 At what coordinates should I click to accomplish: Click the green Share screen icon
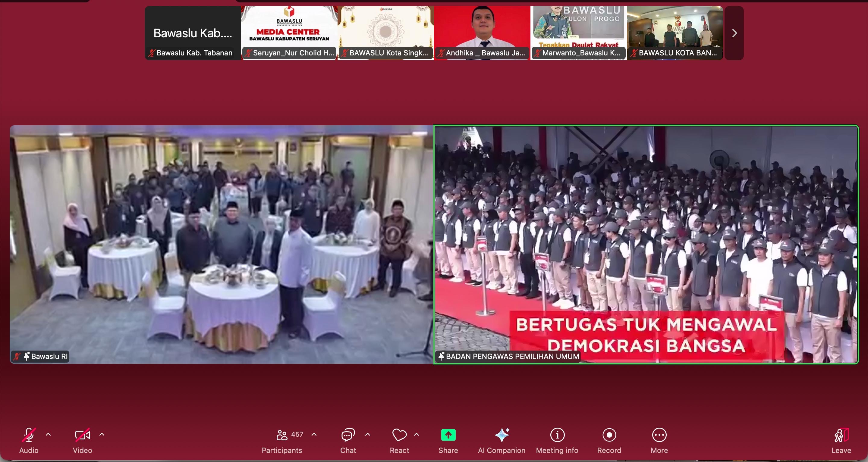pos(448,435)
